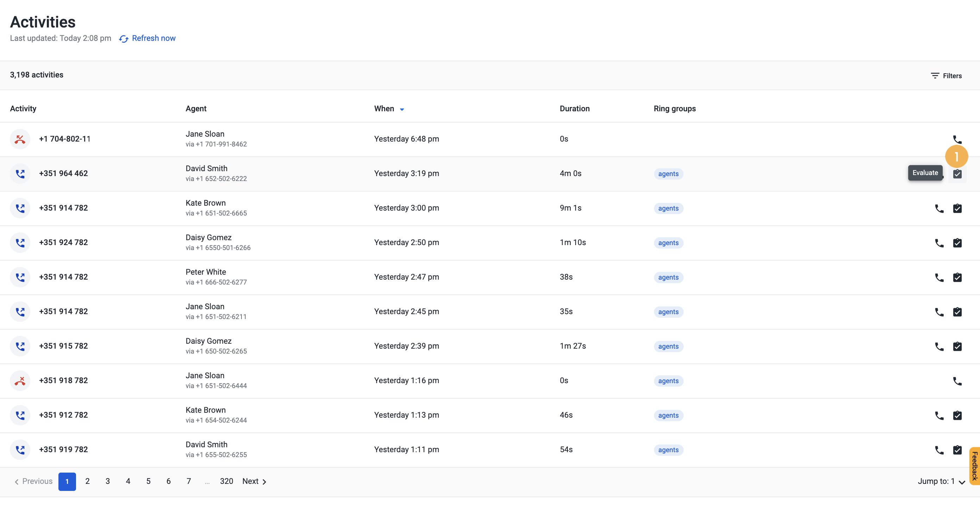980x505 pixels.
Task: Call back +1 704-802-11 using the phone icon
Action: [x=957, y=139]
